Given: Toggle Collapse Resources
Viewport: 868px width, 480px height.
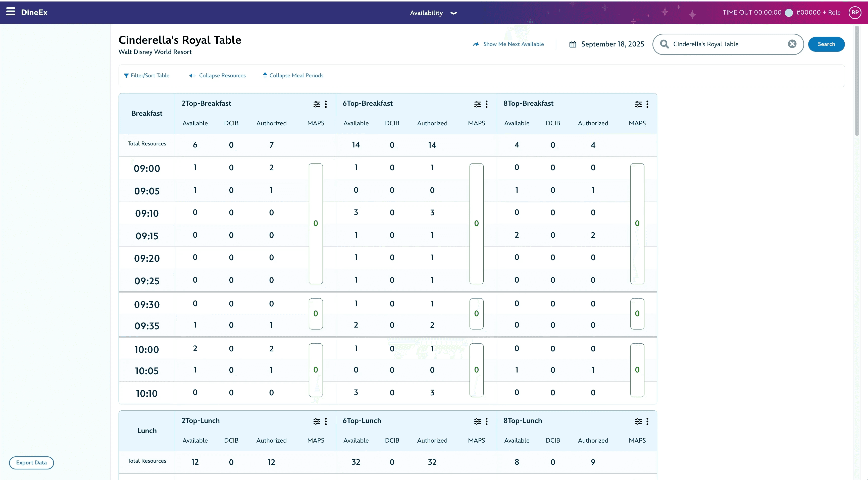Looking at the screenshot, I should [222, 75].
